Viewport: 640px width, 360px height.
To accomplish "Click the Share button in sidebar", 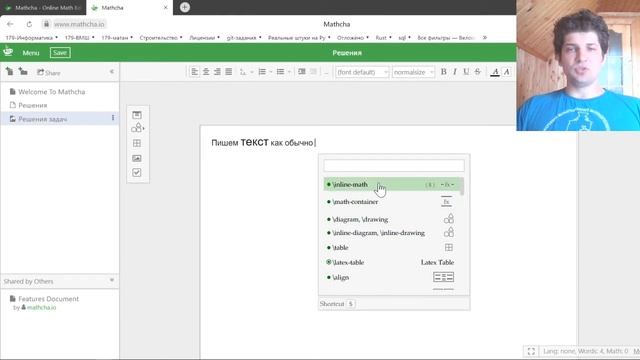I will (49, 73).
